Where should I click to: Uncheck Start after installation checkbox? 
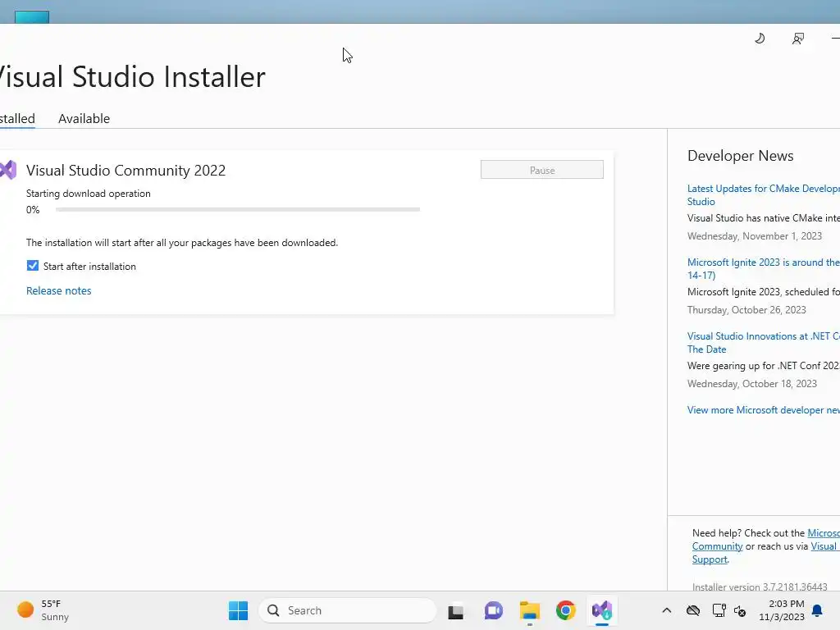pos(33,266)
